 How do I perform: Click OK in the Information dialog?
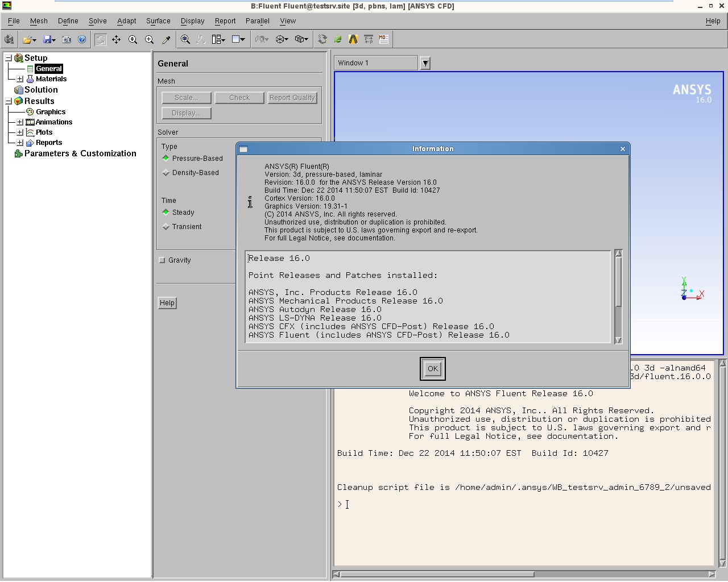point(433,369)
